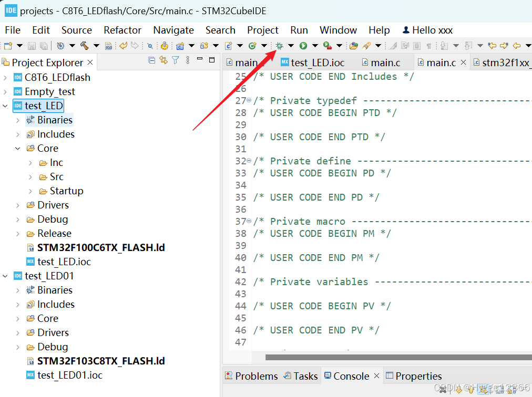Toggle block selection mode icon
This screenshot has width=532, height=397.
point(417,46)
